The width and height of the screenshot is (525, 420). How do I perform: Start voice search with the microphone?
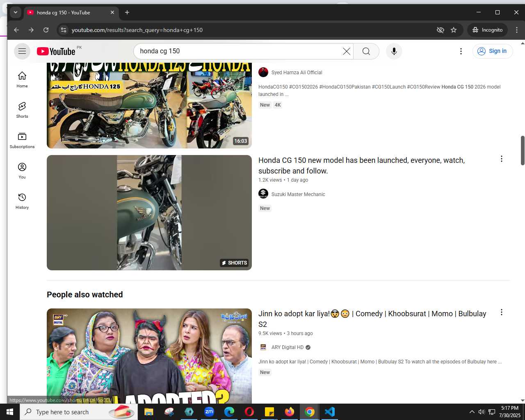[x=394, y=51]
